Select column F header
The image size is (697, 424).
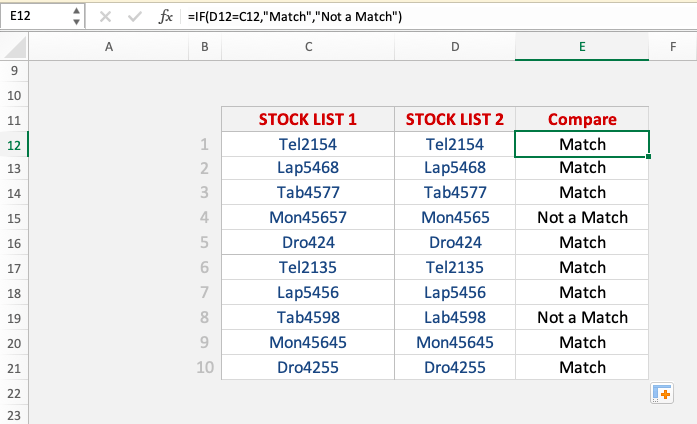click(x=673, y=47)
